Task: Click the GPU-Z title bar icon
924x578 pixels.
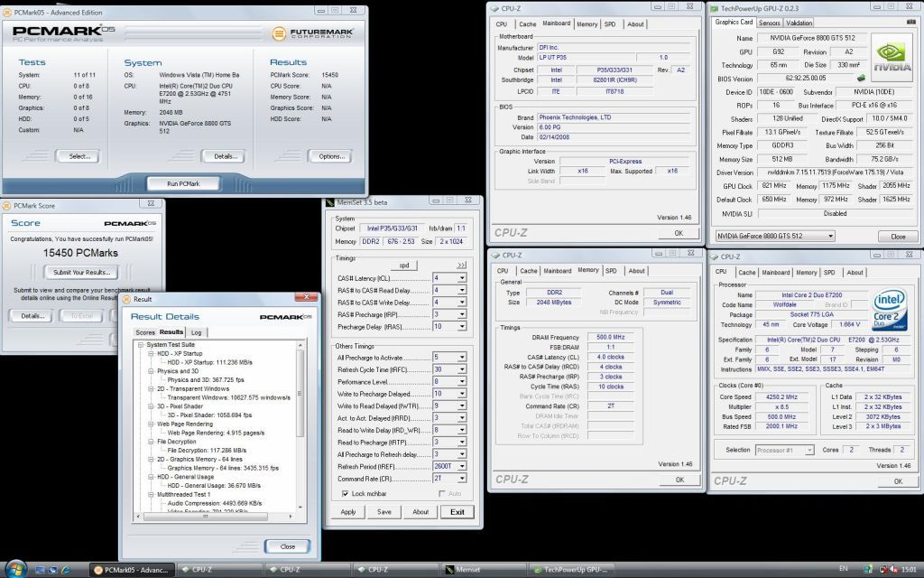Action: coord(715,8)
